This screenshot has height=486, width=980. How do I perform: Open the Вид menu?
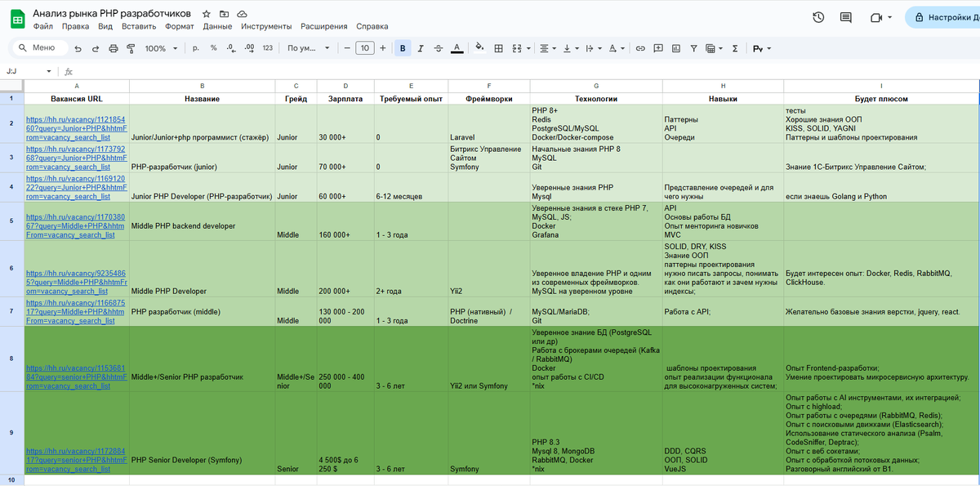[x=105, y=26]
